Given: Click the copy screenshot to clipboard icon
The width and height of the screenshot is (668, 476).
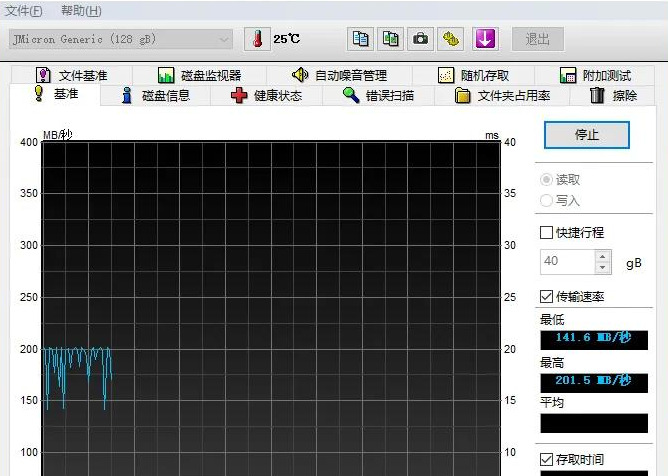Looking at the screenshot, I should point(391,39).
